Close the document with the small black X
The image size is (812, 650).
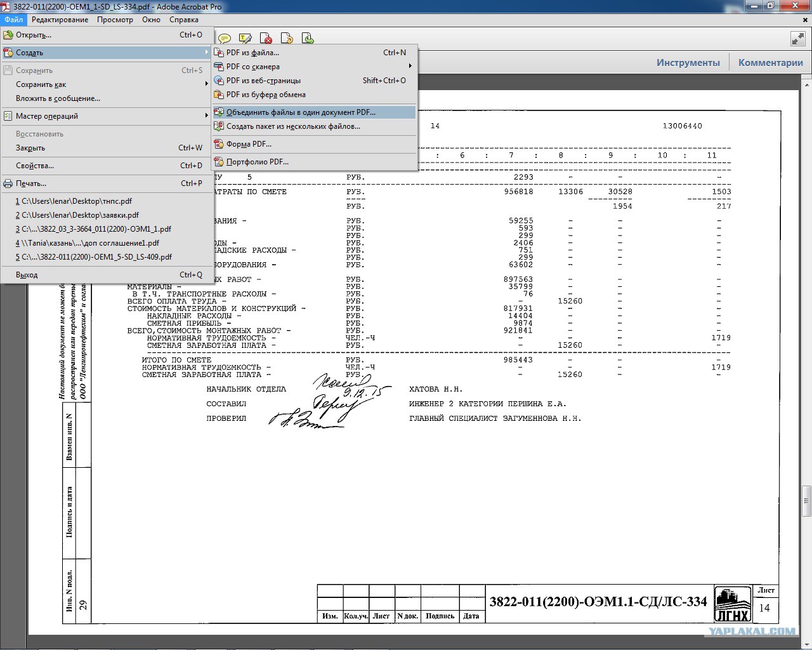(805, 20)
